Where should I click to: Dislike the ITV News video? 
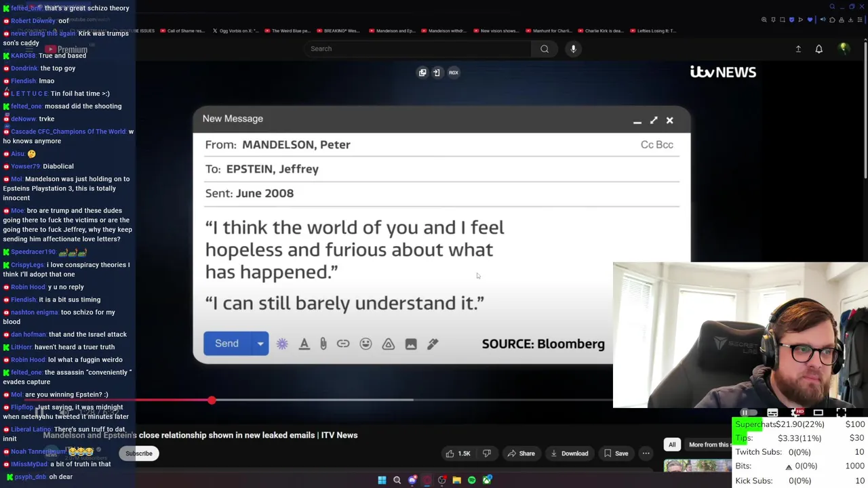pyautogui.click(x=486, y=453)
